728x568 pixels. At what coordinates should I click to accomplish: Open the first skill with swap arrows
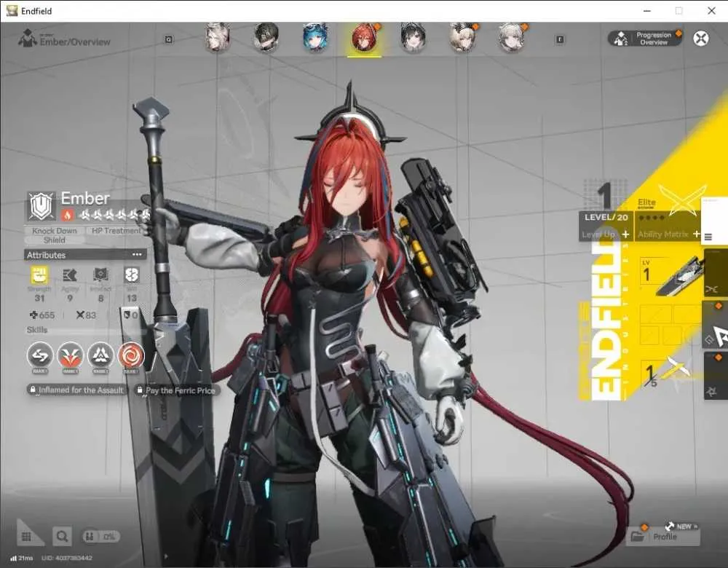coord(40,356)
